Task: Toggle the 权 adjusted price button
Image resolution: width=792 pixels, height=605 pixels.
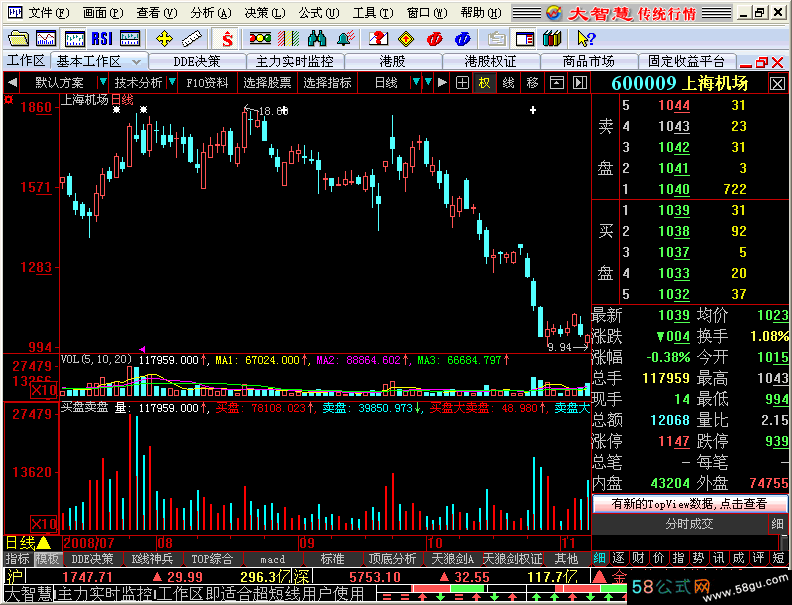Action: [x=484, y=83]
